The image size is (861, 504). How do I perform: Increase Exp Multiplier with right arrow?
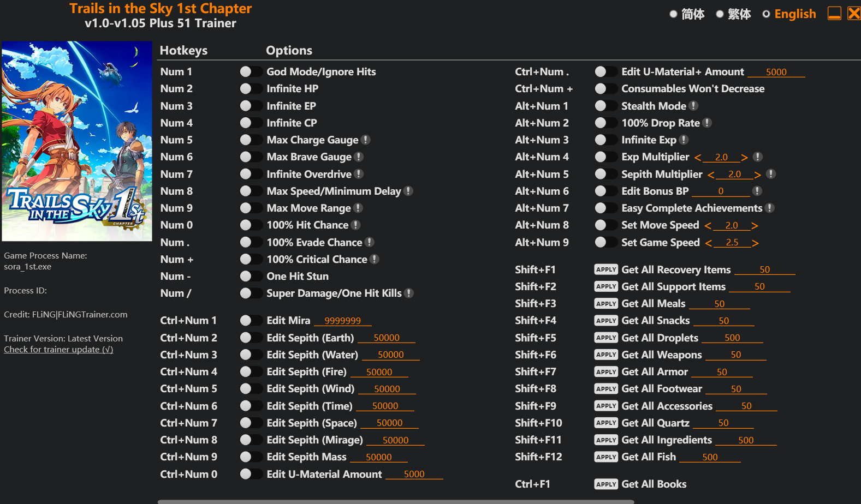click(x=745, y=157)
